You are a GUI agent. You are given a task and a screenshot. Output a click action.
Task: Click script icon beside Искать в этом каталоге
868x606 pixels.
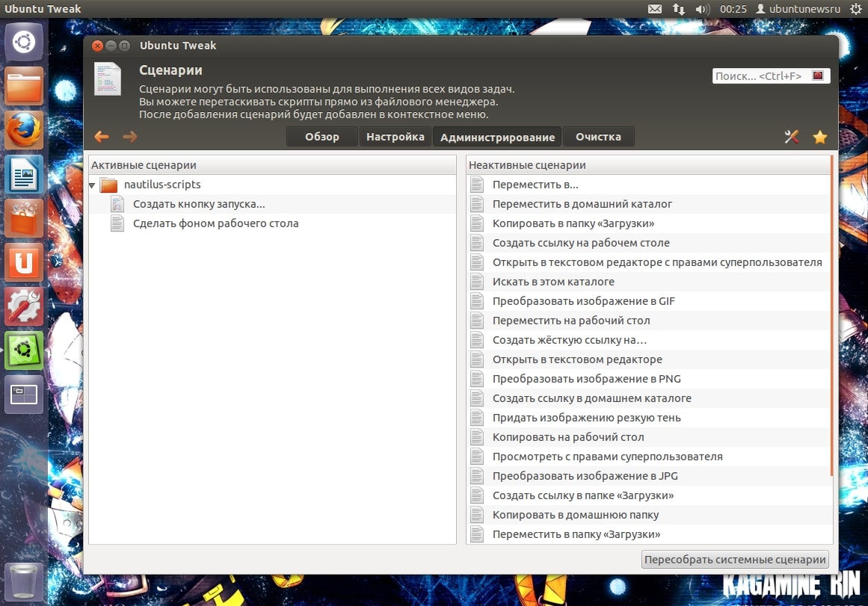[x=477, y=282]
